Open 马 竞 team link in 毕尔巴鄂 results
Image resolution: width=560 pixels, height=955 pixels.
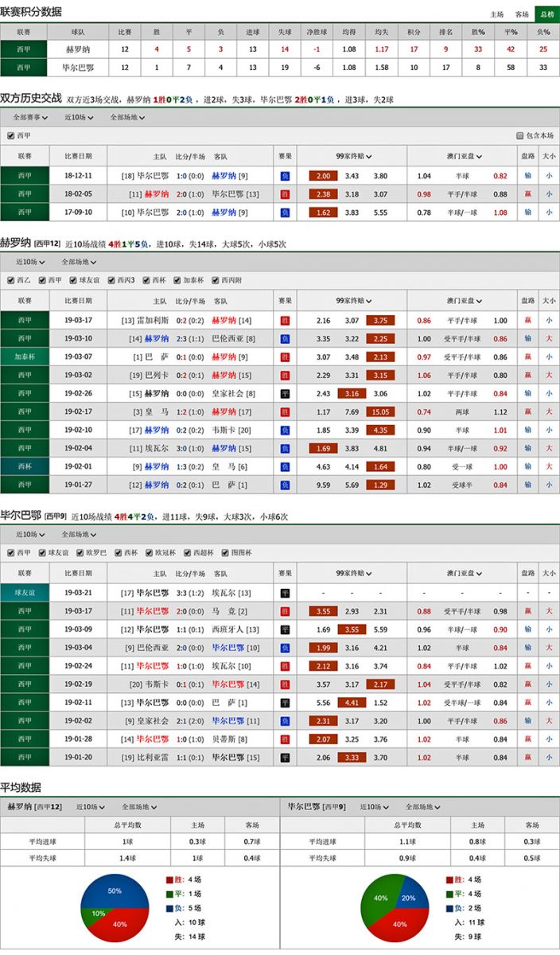click(x=224, y=611)
